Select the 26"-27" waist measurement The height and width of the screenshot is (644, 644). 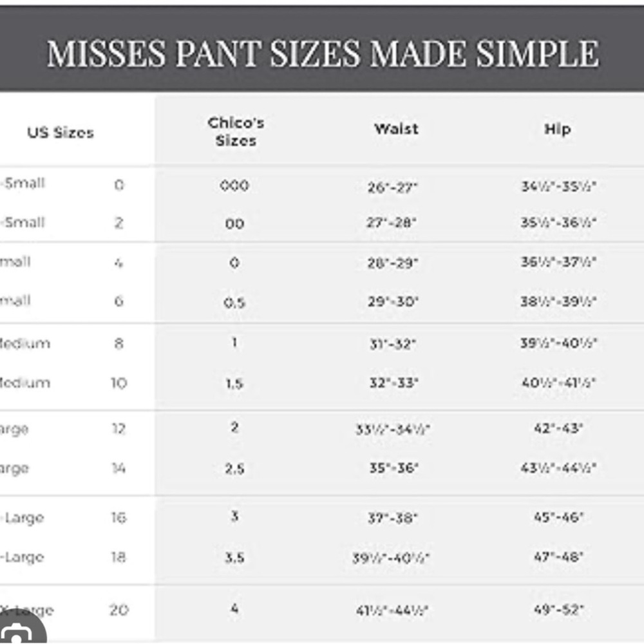[393, 187]
